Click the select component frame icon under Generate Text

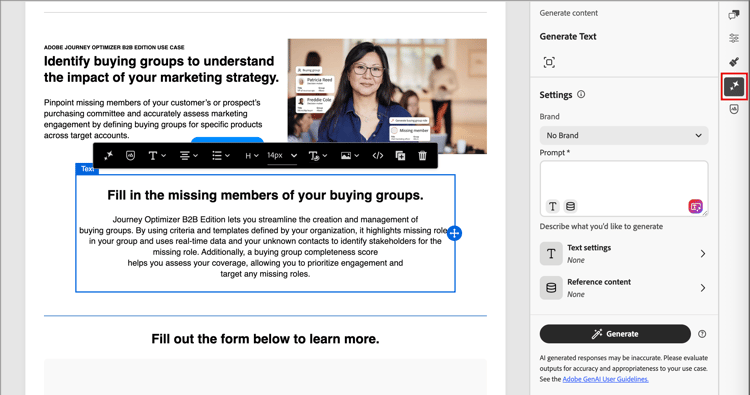549,62
